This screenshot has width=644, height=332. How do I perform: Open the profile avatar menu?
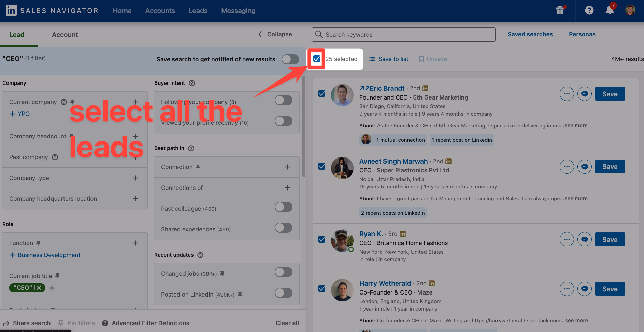tap(630, 10)
